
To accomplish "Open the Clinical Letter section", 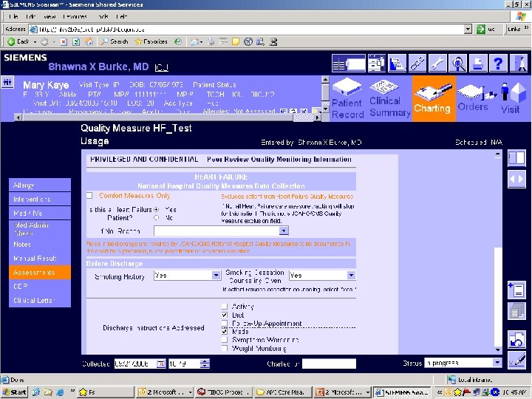I will pyautogui.click(x=40, y=300).
